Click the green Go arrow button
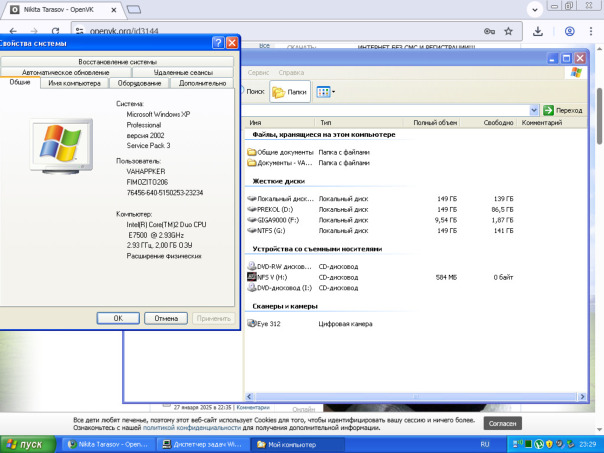 (548, 110)
